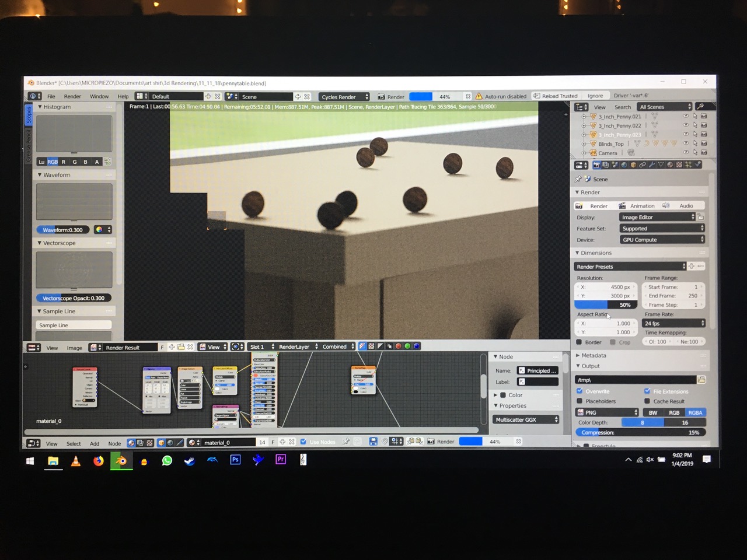Enable the Cache Result checkbox
The image size is (747, 560).
tap(647, 401)
